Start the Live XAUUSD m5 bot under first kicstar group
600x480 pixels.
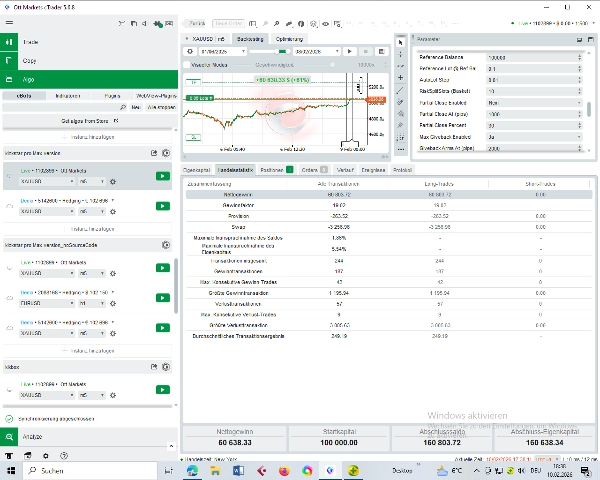[x=163, y=176]
